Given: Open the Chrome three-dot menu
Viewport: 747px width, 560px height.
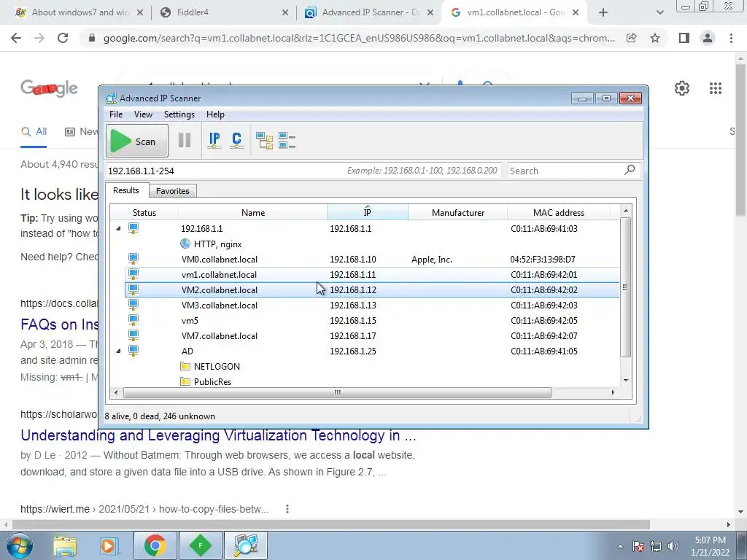Looking at the screenshot, I should 731,38.
